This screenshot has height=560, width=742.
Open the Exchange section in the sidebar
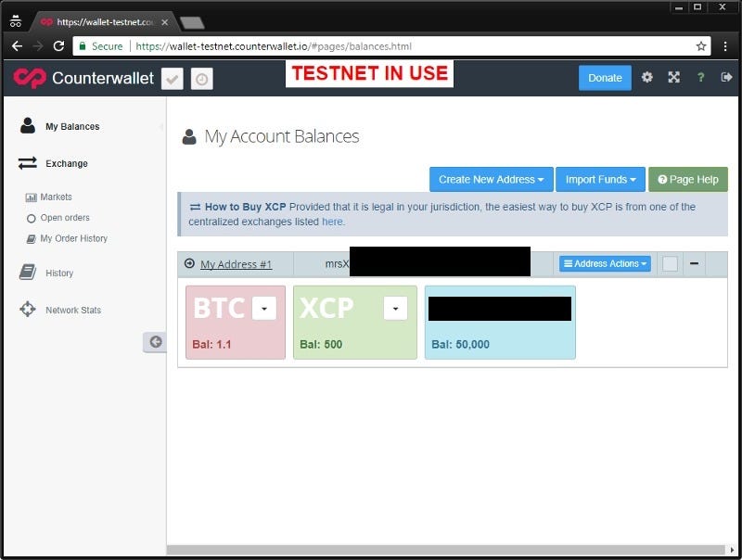[x=67, y=163]
